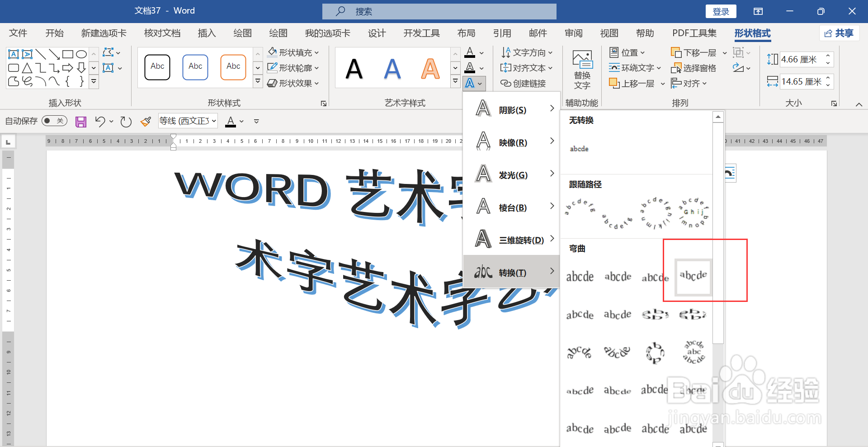
Task: Select the blue outline Abc shape style
Action: coord(195,67)
